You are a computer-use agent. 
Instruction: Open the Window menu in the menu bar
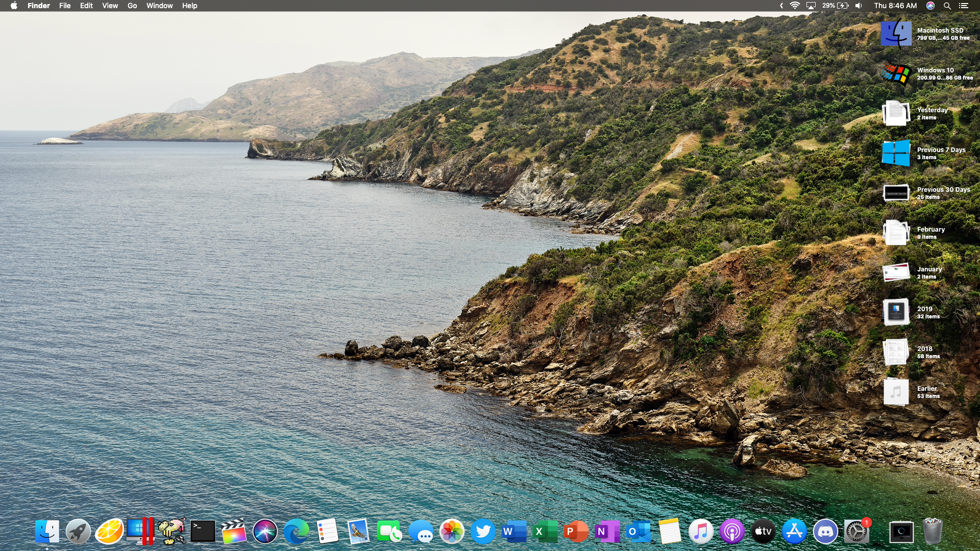tap(159, 6)
